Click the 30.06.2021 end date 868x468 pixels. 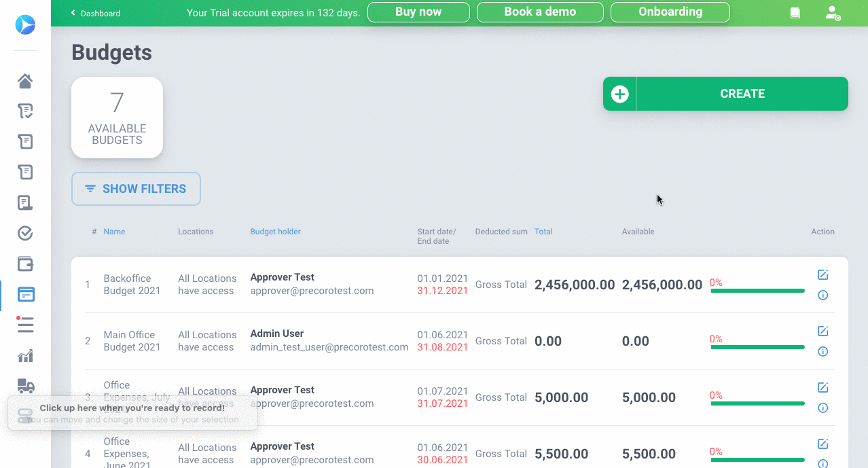point(443,460)
